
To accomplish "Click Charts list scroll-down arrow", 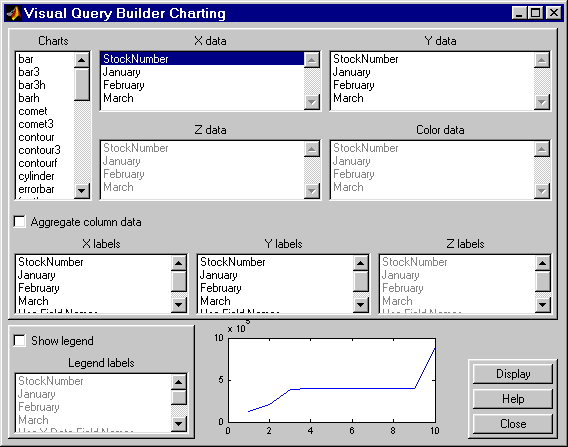I will (x=82, y=191).
